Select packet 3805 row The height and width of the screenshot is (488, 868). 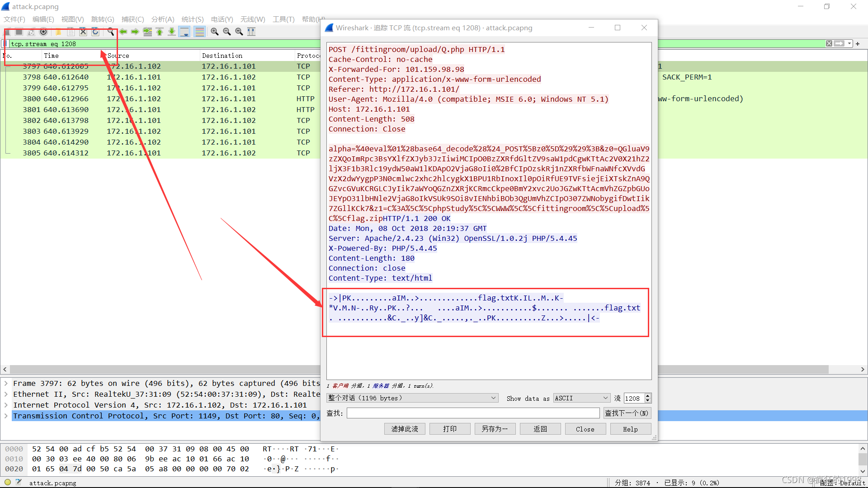(160, 153)
